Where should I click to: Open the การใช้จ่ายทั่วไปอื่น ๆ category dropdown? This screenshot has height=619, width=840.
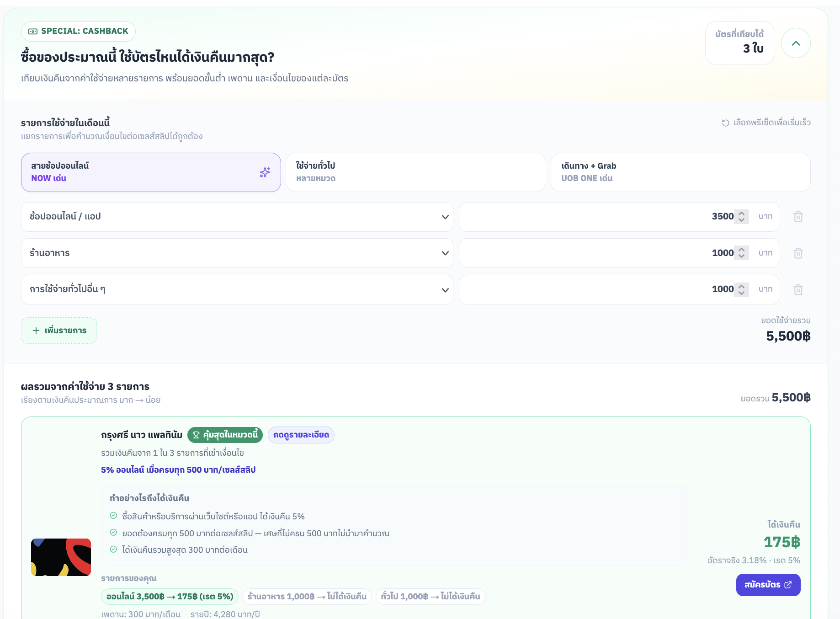[x=237, y=289]
